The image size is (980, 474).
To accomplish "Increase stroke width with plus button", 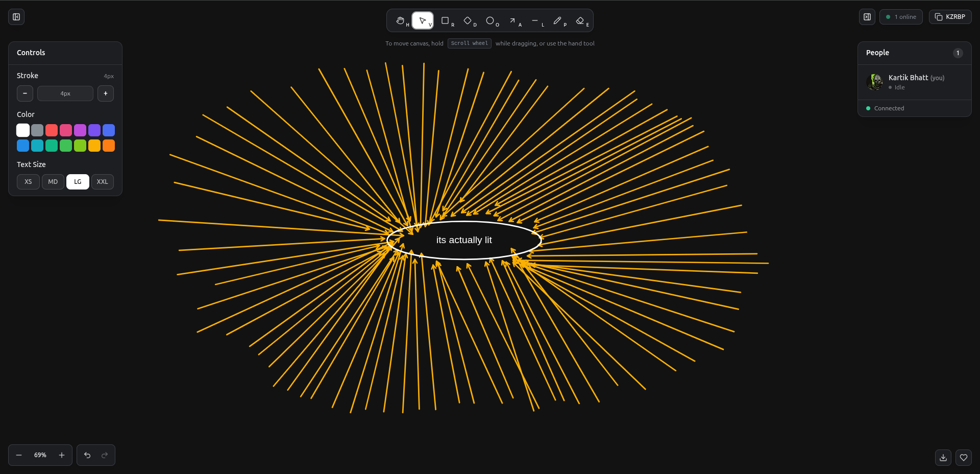I will pyautogui.click(x=106, y=93).
